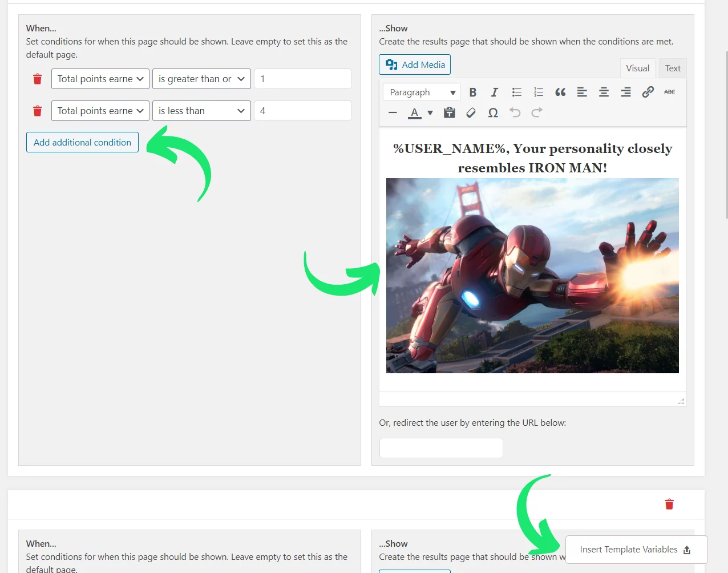Open the special character omega tool
Image resolution: width=728 pixels, height=573 pixels.
pos(493,113)
